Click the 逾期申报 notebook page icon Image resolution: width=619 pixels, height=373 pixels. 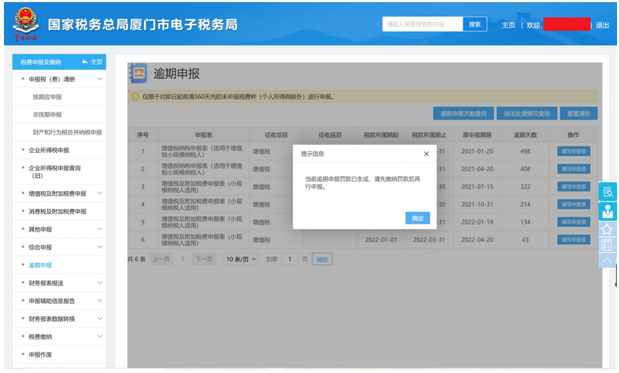(x=138, y=73)
